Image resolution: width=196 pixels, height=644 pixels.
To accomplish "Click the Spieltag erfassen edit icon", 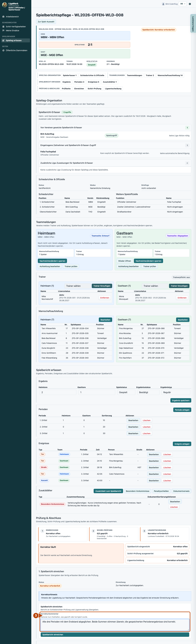I will tap(3, 40).
